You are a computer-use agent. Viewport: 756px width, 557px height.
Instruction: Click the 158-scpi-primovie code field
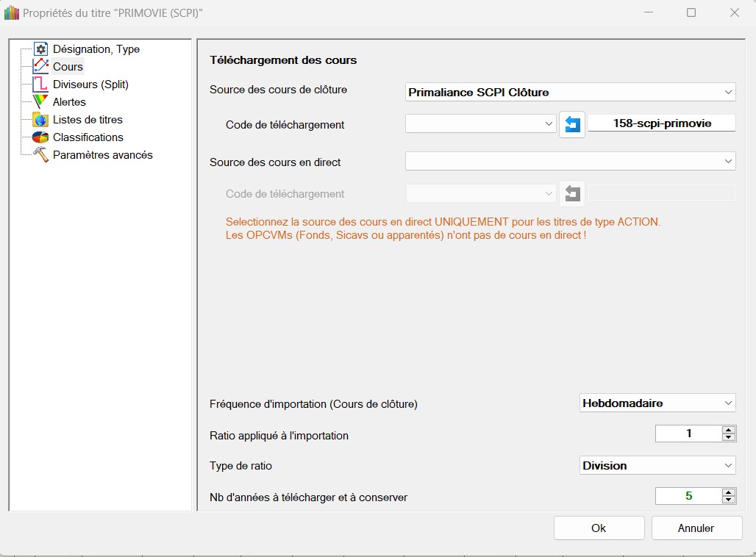click(661, 123)
